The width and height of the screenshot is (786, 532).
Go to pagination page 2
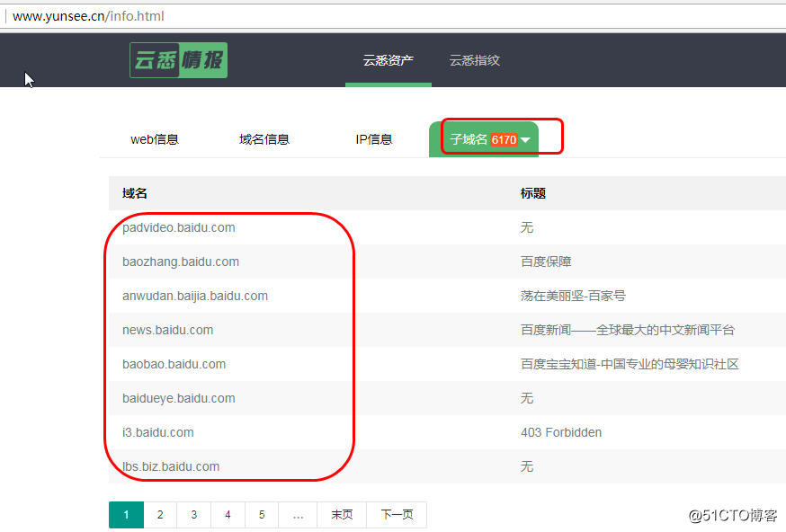(x=160, y=514)
